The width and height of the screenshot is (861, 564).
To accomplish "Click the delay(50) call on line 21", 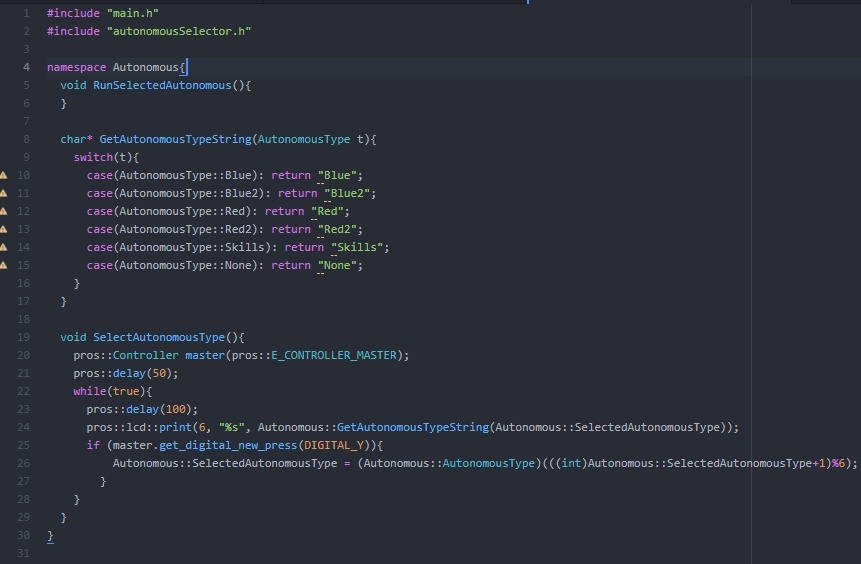I will point(142,373).
